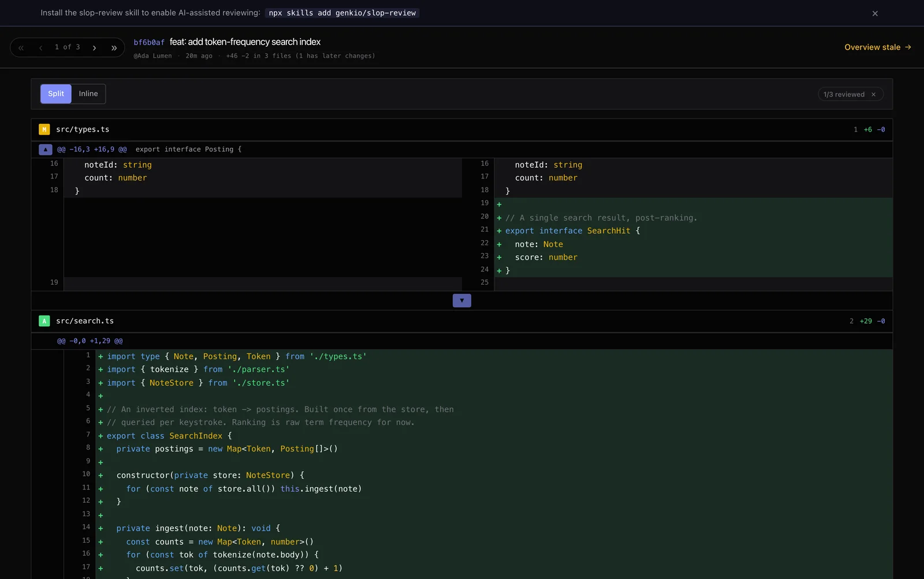Click the hunk header @@ -0,0 +1,29 @@
This screenshot has height=579, width=924.
pyautogui.click(x=90, y=341)
